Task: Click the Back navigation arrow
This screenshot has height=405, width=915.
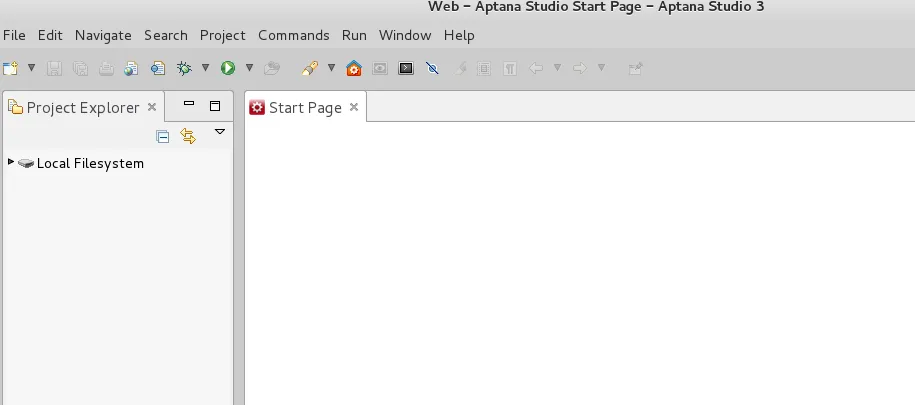Action: [x=536, y=68]
